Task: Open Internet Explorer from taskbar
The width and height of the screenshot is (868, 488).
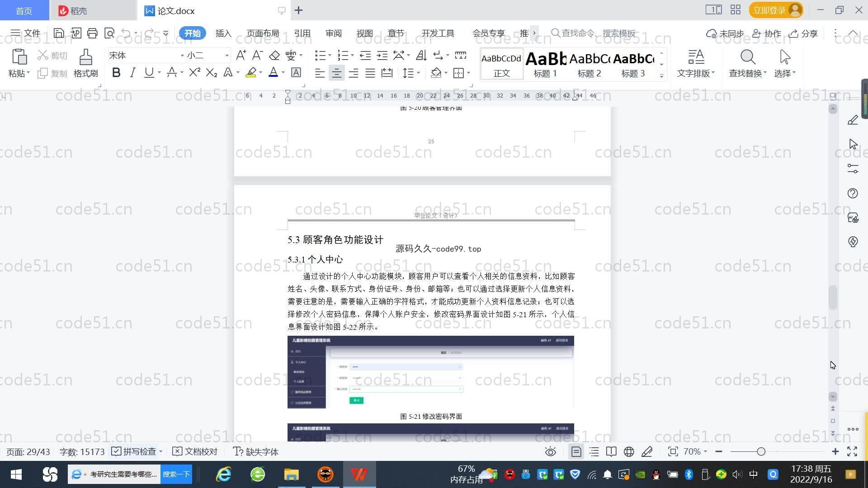Action: 223,474
